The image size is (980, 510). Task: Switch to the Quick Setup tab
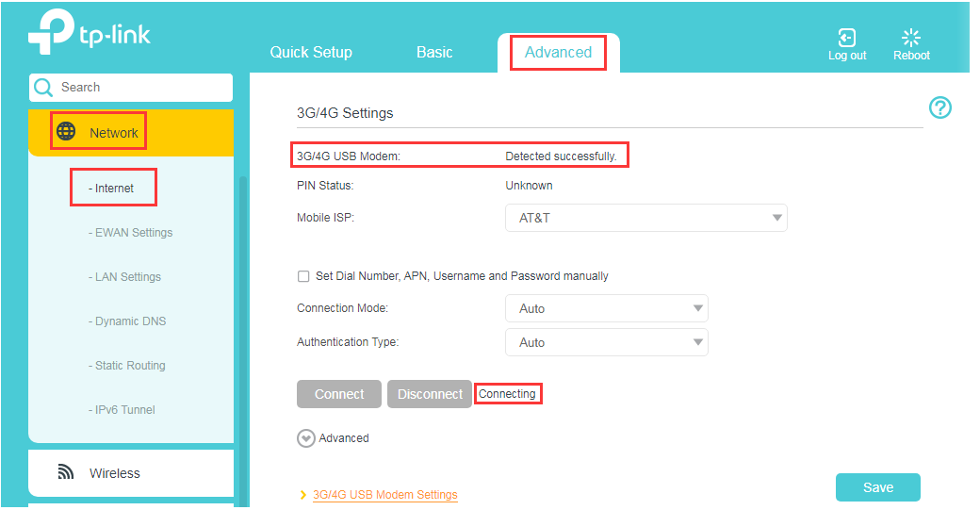tap(311, 53)
